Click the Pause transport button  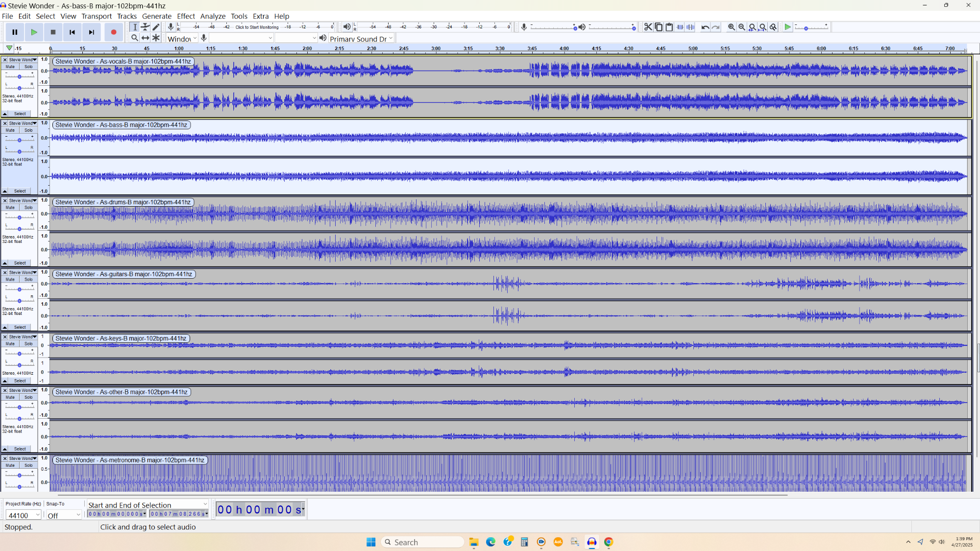coord(15,32)
